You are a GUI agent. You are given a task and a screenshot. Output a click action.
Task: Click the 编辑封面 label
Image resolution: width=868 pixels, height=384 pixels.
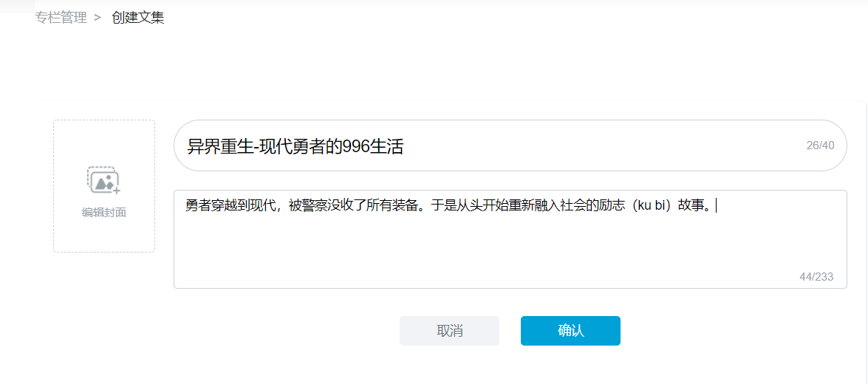(x=104, y=213)
